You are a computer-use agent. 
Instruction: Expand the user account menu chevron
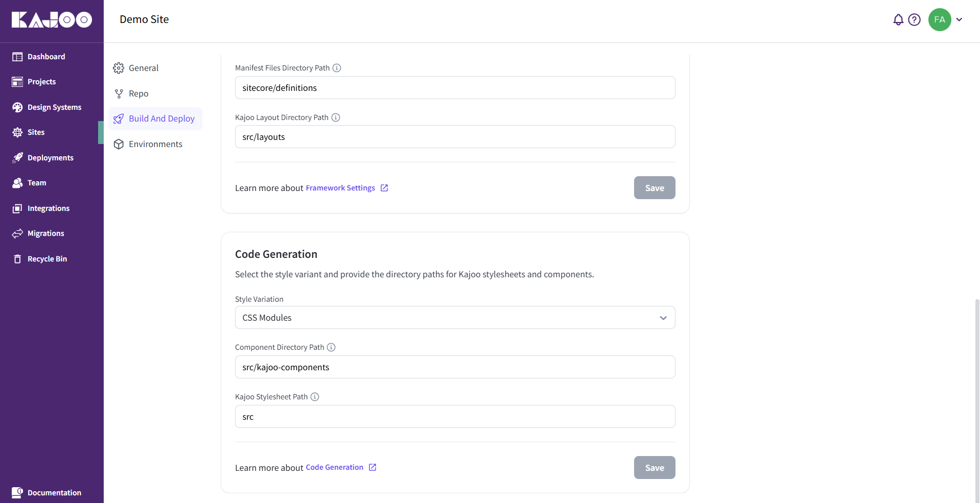point(960,20)
